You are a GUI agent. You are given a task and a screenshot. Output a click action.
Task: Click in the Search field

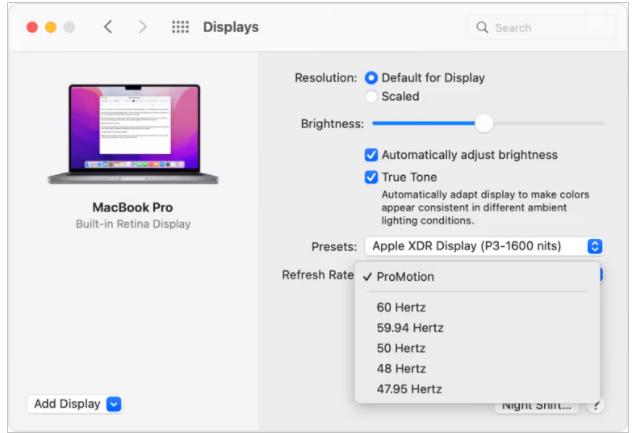[542, 27]
